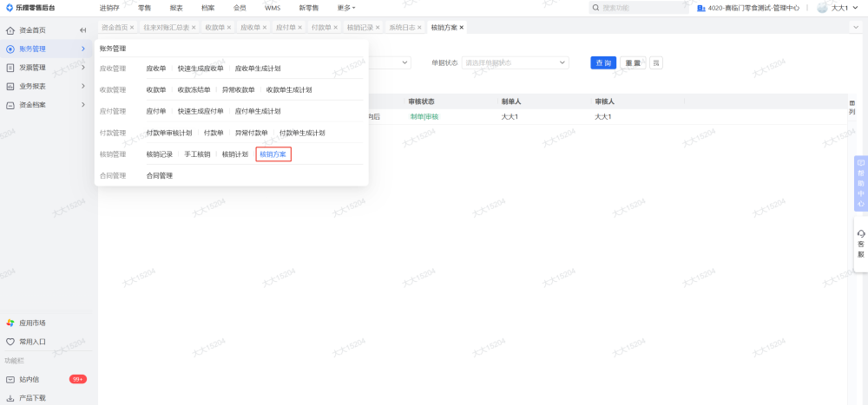
Task: Select 手工核销 in the flyout menu
Action: pyautogui.click(x=197, y=154)
